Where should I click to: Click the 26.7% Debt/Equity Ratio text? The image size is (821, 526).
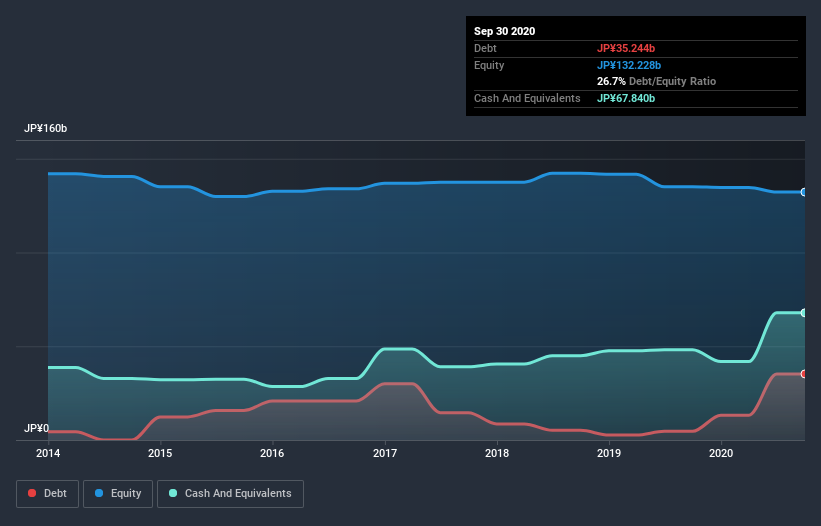click(656, 81)
